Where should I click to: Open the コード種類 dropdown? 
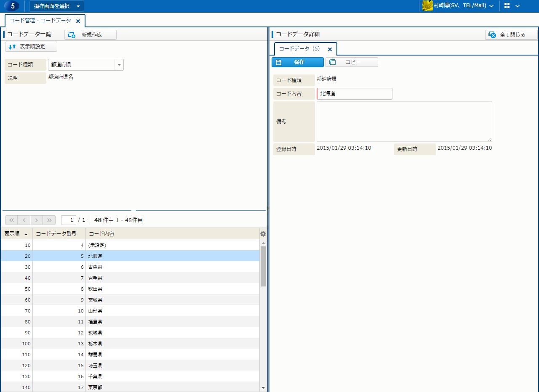pos(119,65)
